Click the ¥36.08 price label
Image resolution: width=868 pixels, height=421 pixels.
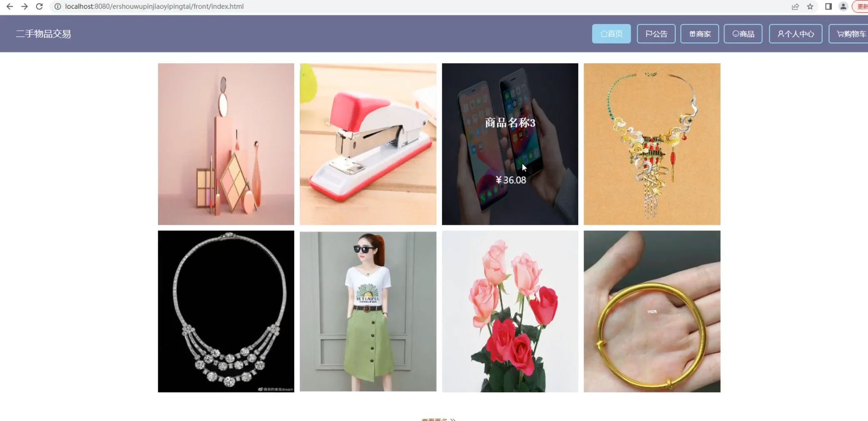click(511, 180)
